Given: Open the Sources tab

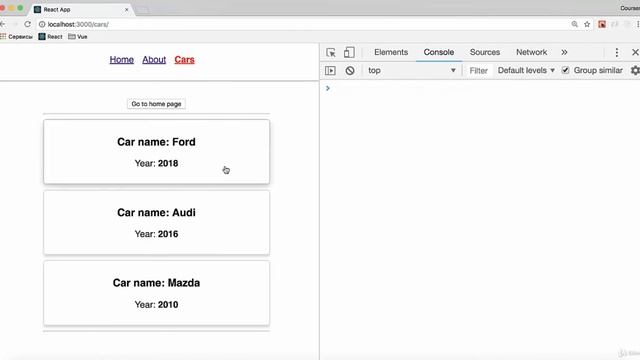Looking at the screenshot, I should pos(485,52).
